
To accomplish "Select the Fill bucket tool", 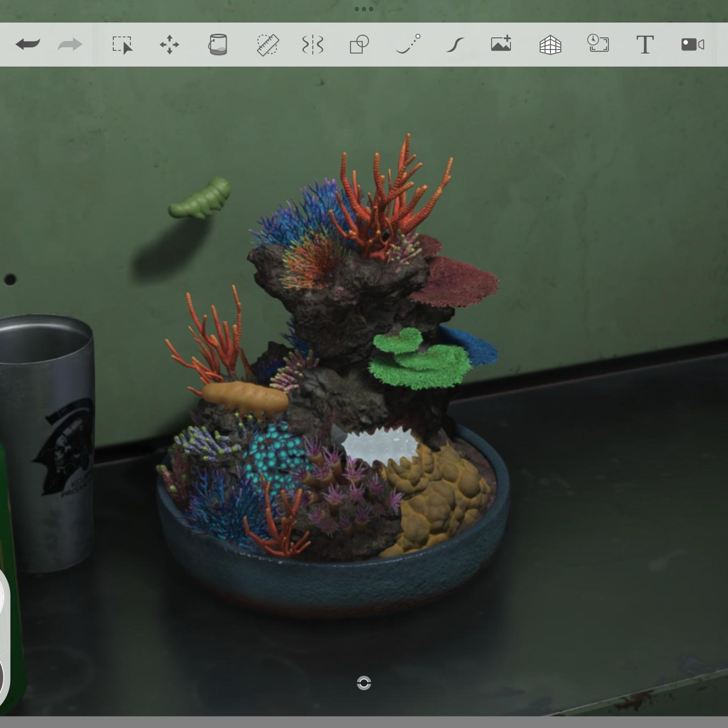I will (x=218, y=44).
